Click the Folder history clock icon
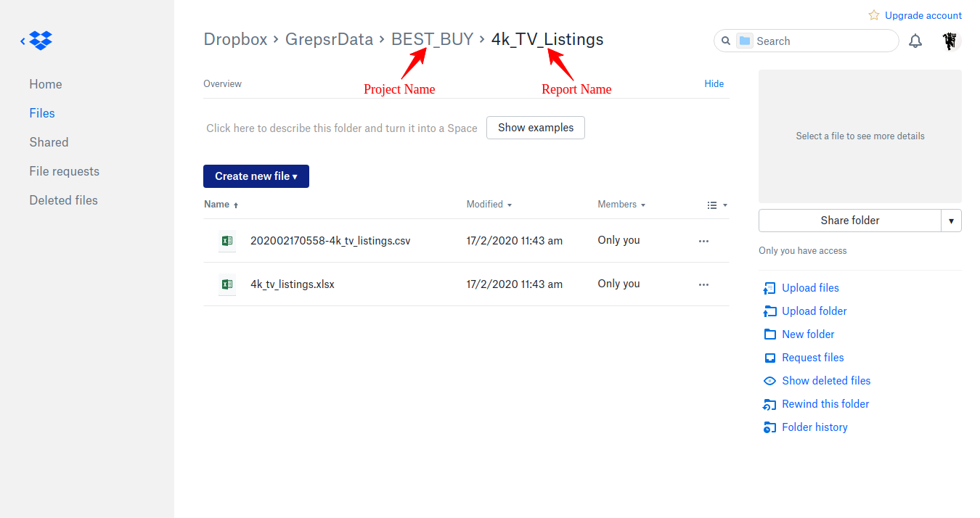Screen dimensions: 980x518 coord(769,427)
